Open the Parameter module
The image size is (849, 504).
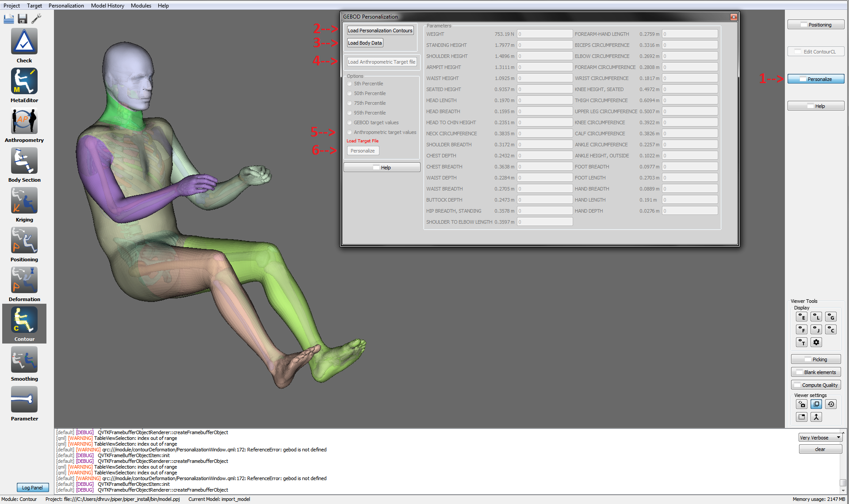(24, 400)
